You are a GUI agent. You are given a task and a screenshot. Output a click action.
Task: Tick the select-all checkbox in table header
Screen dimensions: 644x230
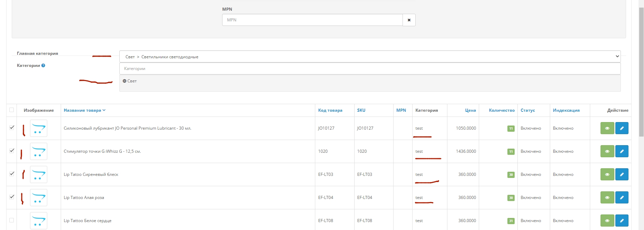click(12, 110)
